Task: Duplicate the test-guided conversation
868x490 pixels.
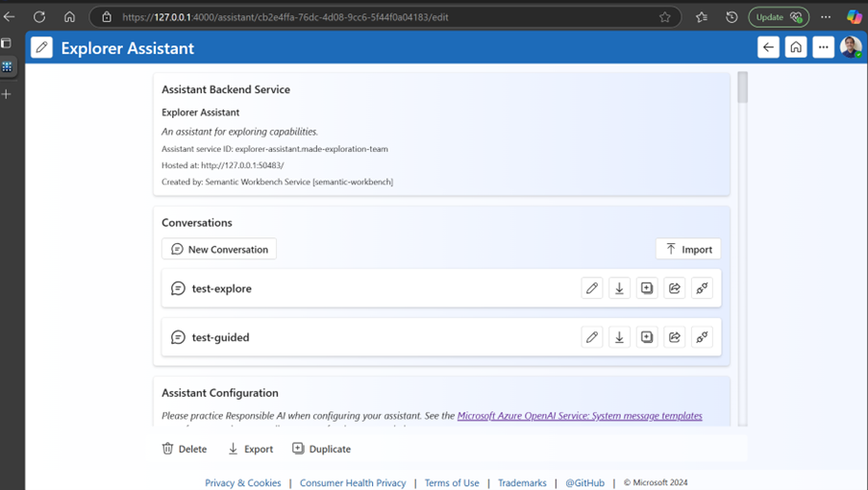Action: click(x=647, y=337)
